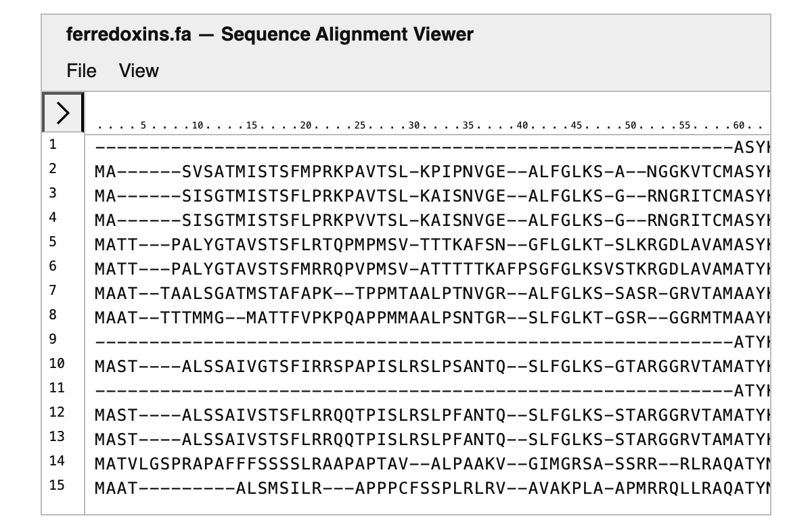This screenshot has height=529, width=812.
Task: Select row number 2 label
Action: point(53,168)
